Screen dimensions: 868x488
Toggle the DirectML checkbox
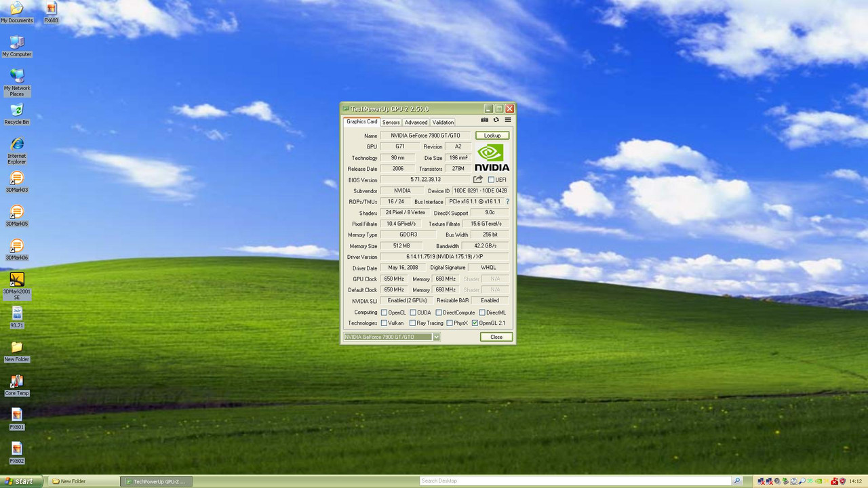[482, 312]
